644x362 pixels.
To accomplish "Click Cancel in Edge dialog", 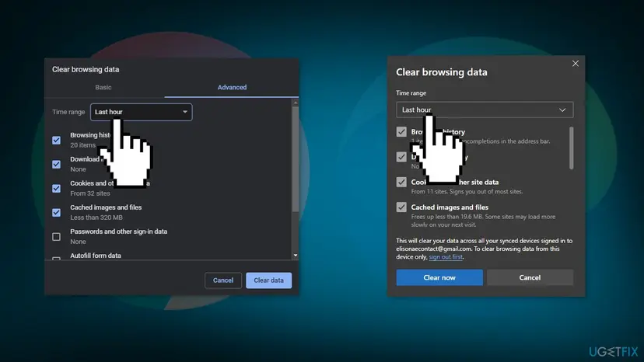I will [530, 277].
